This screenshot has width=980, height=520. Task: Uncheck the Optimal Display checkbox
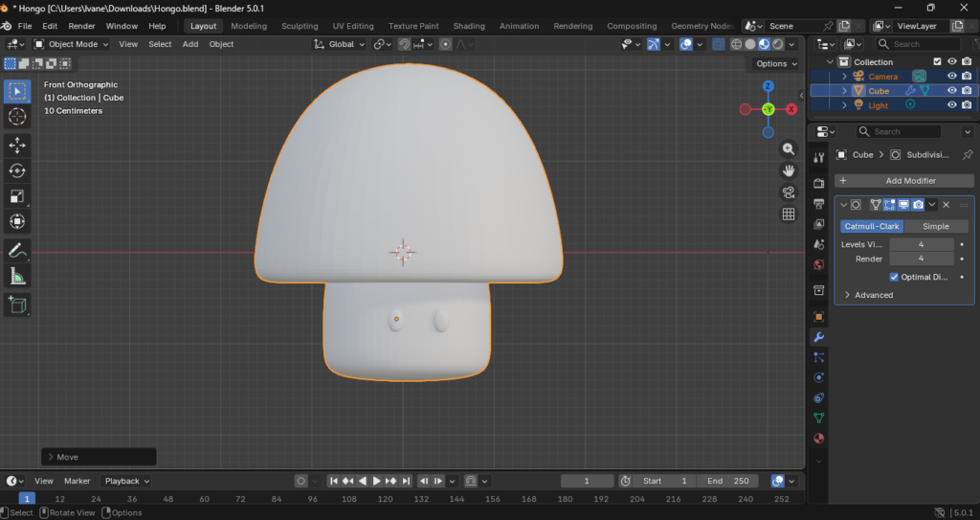[x=894, y=277]
